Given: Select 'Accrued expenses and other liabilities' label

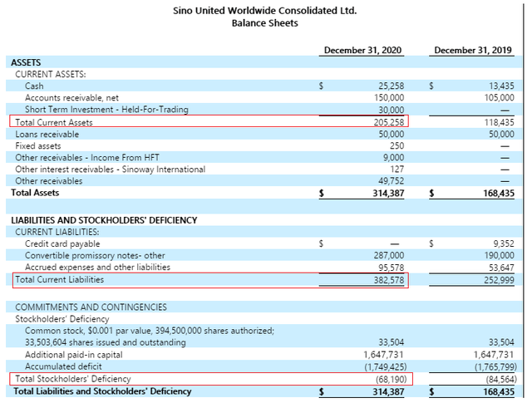Looking at the screenshot, I should tap(98, 268).
